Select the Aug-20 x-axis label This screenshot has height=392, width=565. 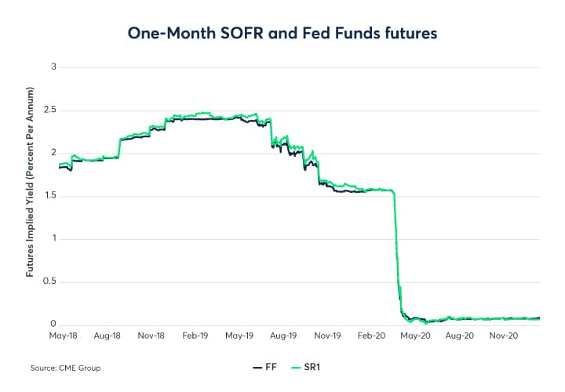point(459,335)
